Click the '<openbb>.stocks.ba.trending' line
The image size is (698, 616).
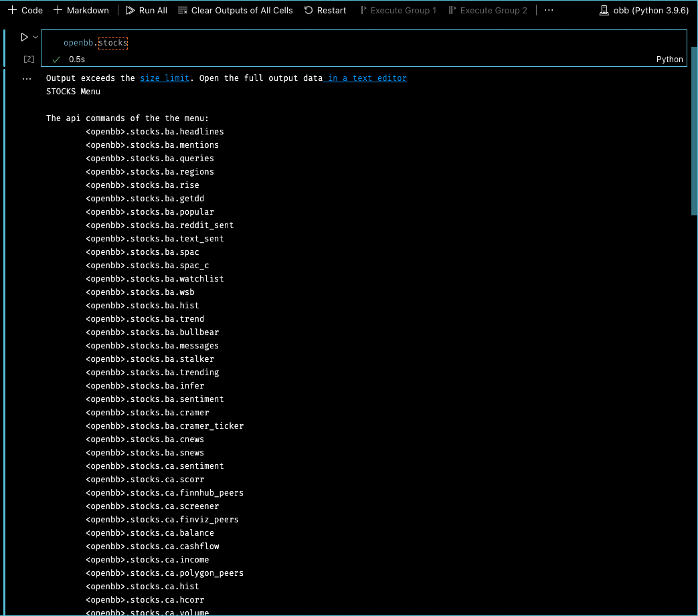coord(152,373)
